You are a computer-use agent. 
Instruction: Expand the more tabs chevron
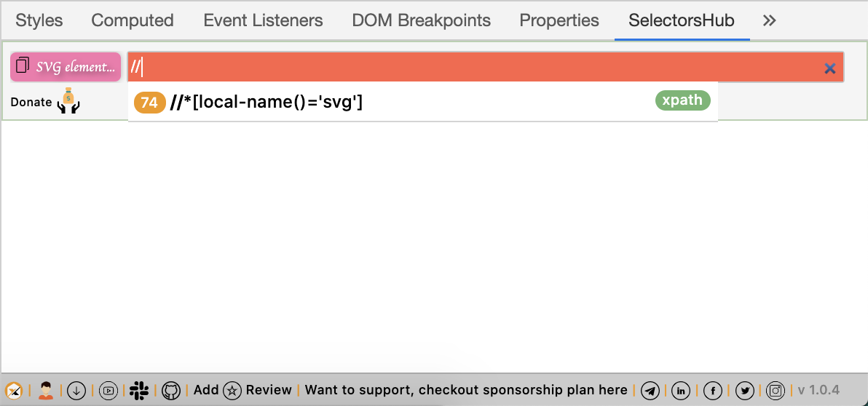coord(770,20)
